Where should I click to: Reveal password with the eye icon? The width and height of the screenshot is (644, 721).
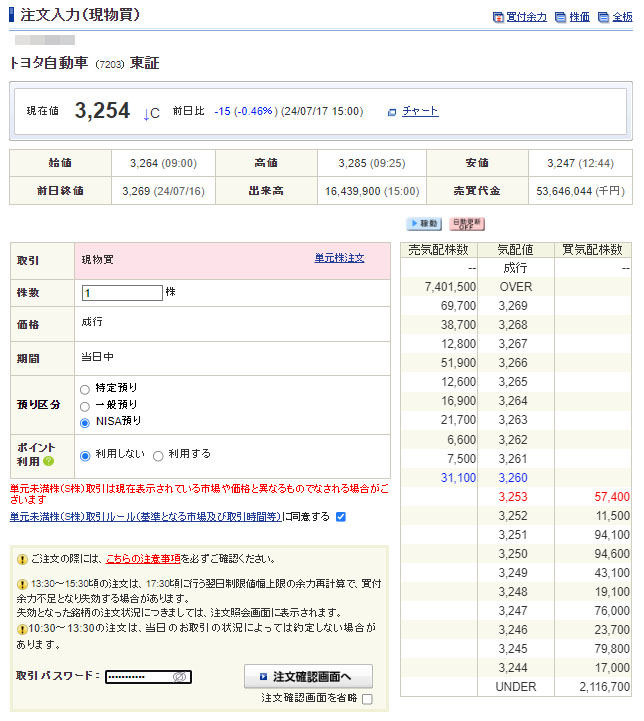point(180,677)
